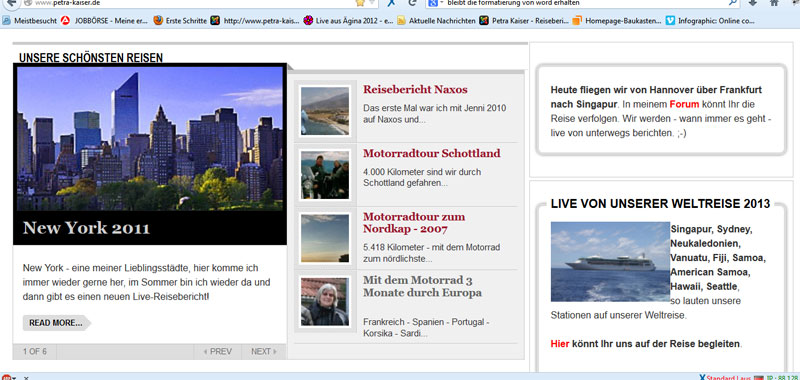Click text "Das erste Mal war ich mit Jenni 2010"
Viewport: 800px width, 380px height.
[x=435, y=109]
